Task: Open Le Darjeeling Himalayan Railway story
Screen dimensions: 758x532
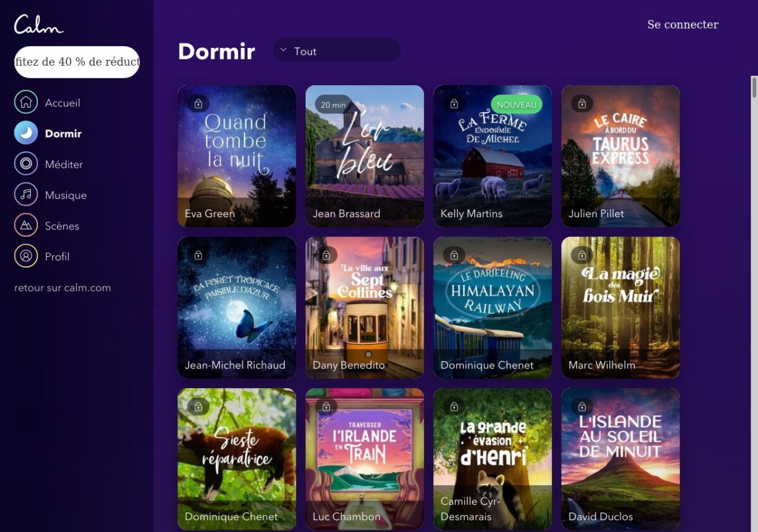Action: [x=493, y=307]
